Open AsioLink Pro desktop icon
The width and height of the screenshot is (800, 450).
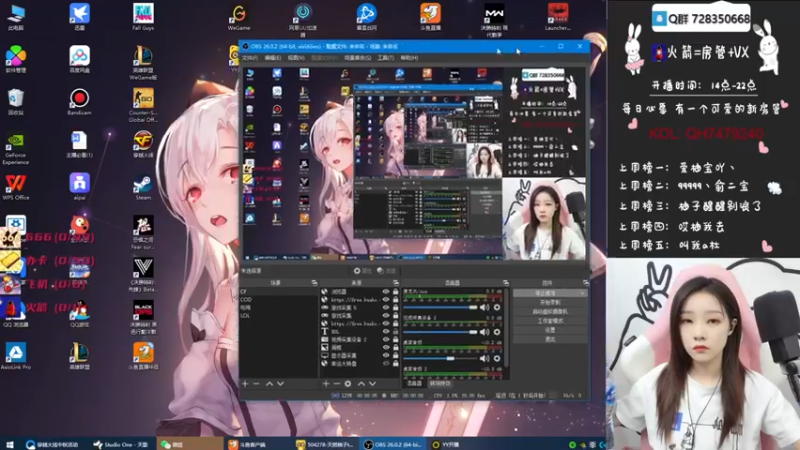pos(15,356)
